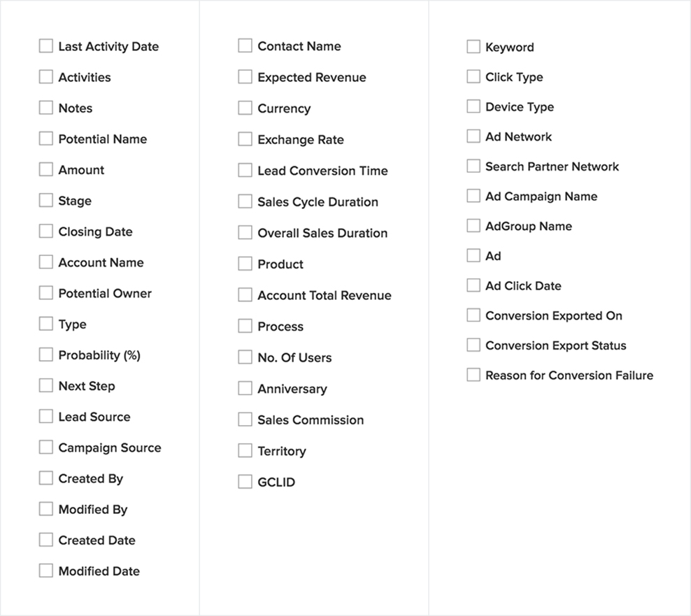Toggle the Search Partner Network checkbox
691x616 pixels.
[473, 166]
